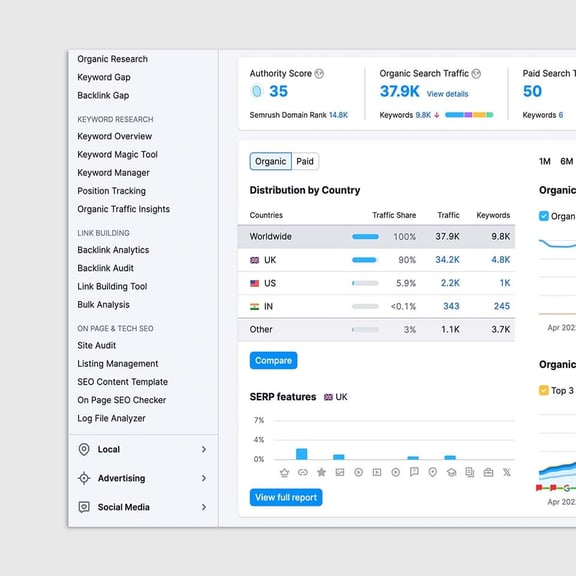Open Backlink Analytics
The width and height of the screenshot is (576, 576).
113,250
